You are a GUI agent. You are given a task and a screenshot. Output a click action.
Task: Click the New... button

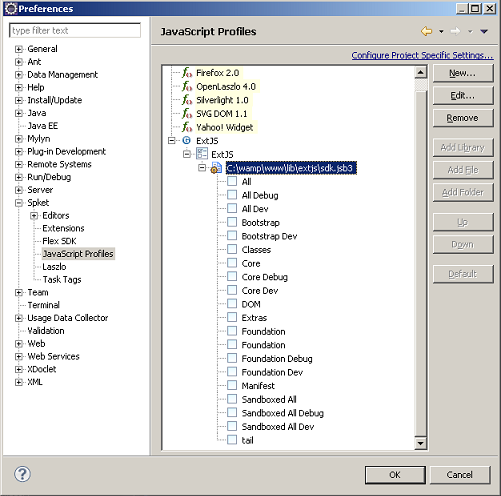463,73
